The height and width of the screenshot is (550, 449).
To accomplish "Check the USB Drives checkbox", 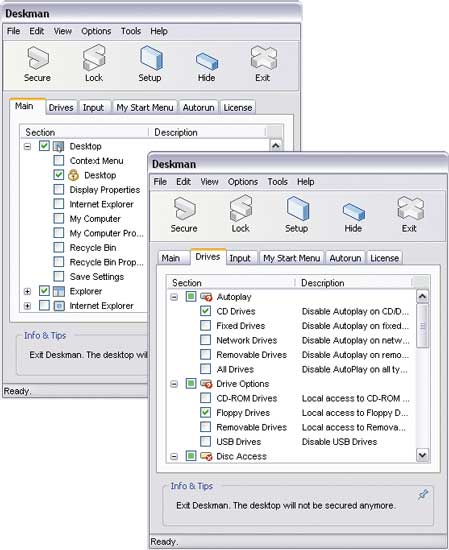I will tap(206, 441).
